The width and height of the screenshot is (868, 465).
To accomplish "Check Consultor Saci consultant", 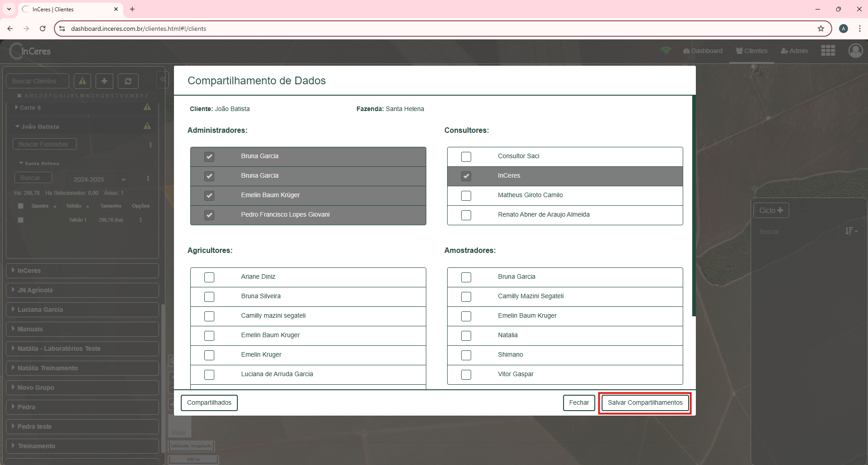I will (x=466, y=157).
